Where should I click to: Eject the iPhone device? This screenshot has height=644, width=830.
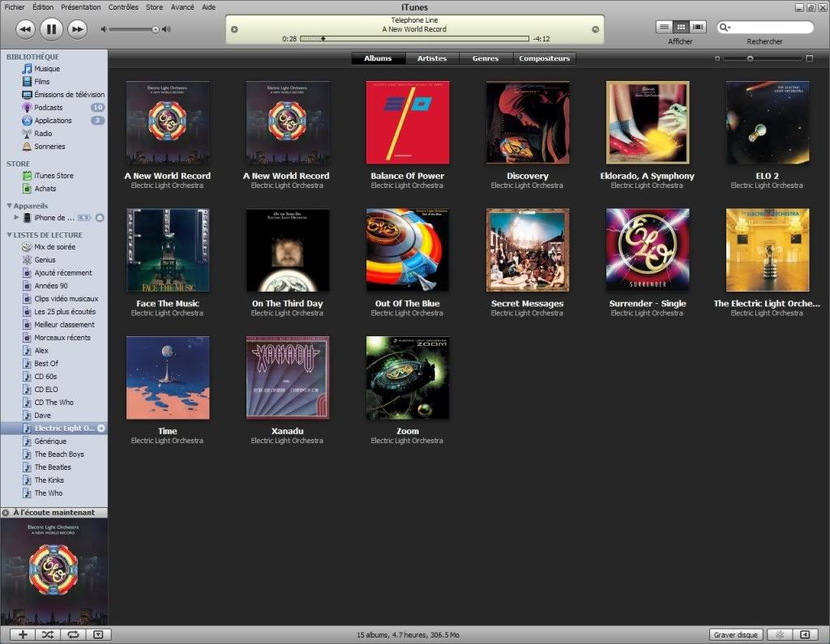[x=100, y=217]
